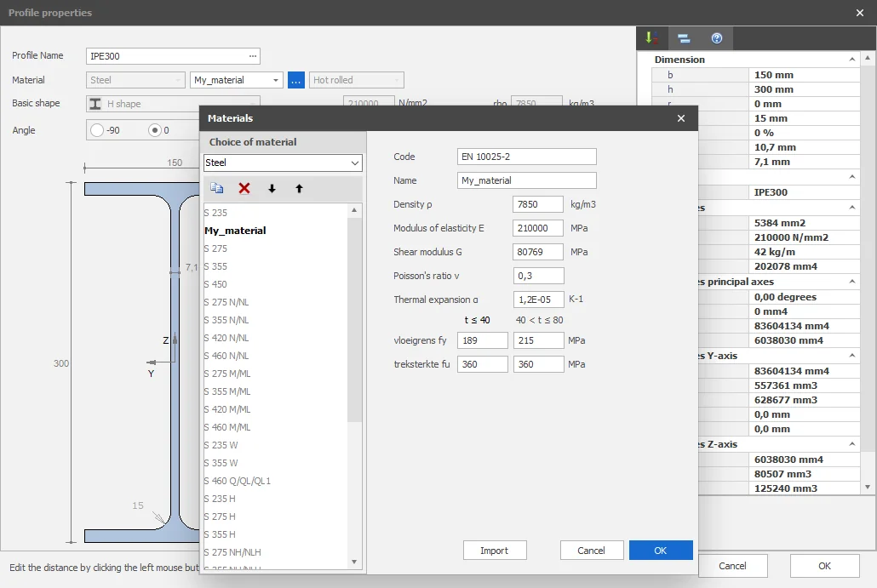Open materials dialog with the blue ellipsis button
The width and height of the screenshot is (877, 588).
(295, 80)
